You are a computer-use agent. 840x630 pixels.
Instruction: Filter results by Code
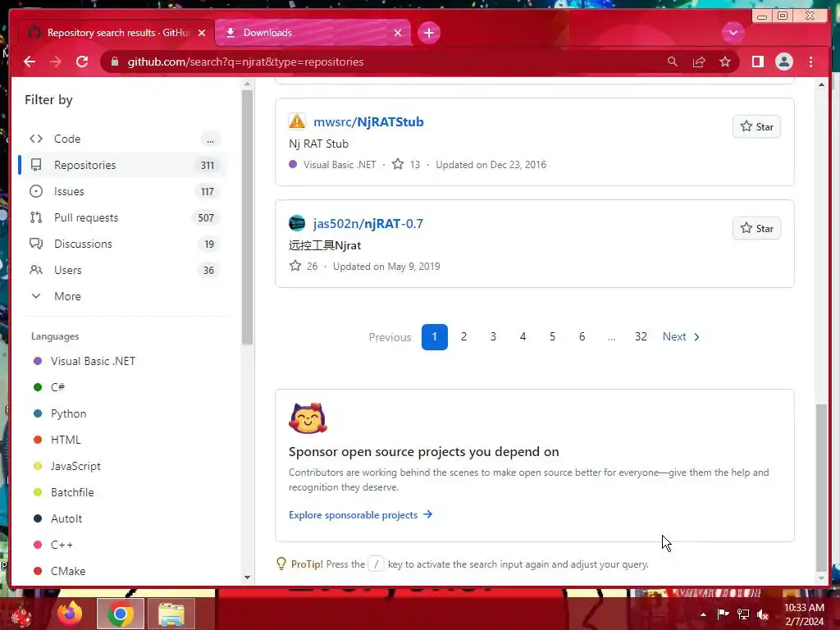click(x=124, y=139)
